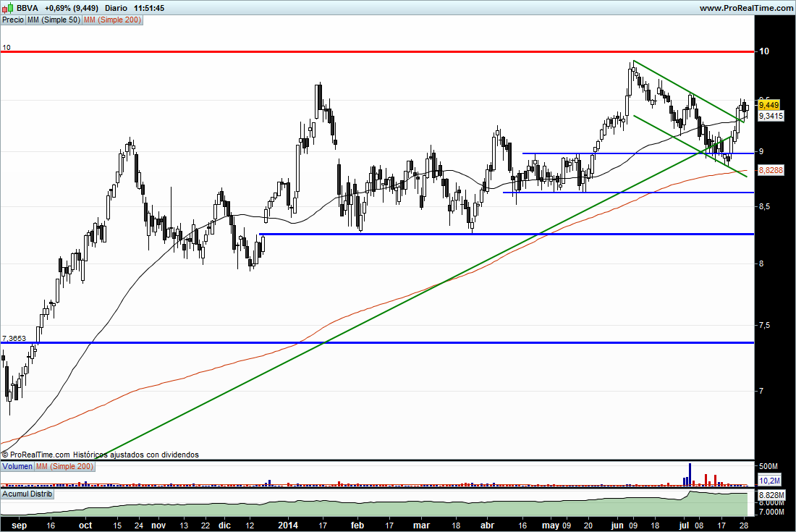Click the abr date axis label
This screenshot has width=796, height=532.
[x=487, y=525]
